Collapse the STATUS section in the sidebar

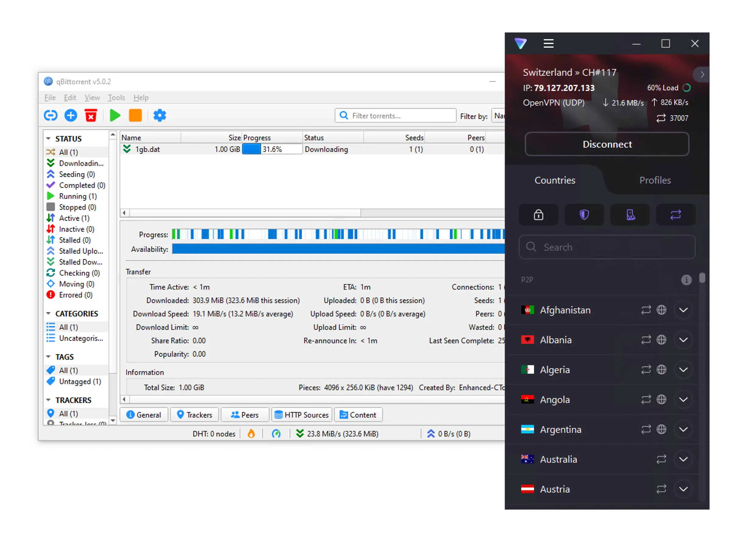[x=48, y=138]
